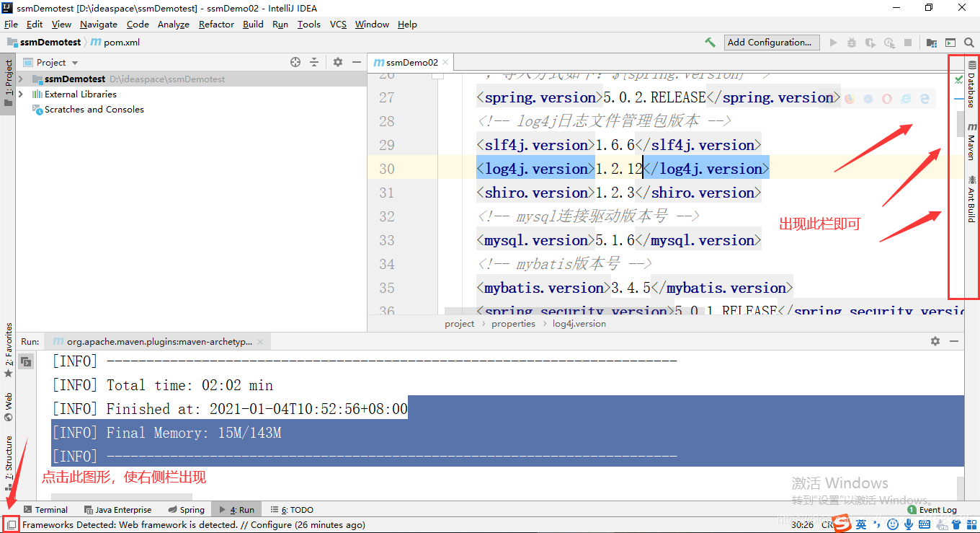Open the VCS menu
This screenshot has width=980, height=533.
point(337,24)
